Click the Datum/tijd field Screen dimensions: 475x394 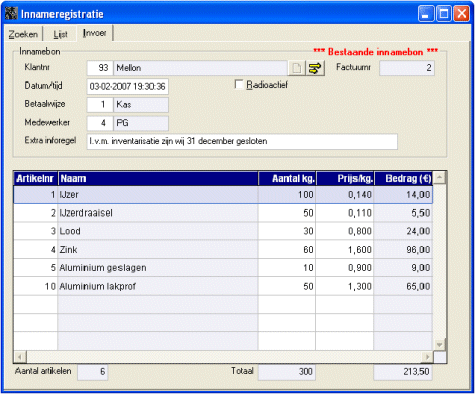click(x=128, y=87)
